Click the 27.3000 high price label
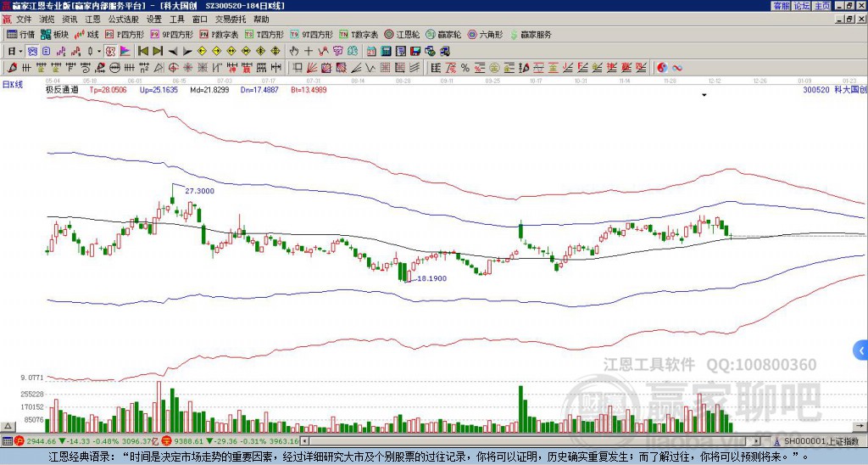868x465 pixels. (199, 191)
